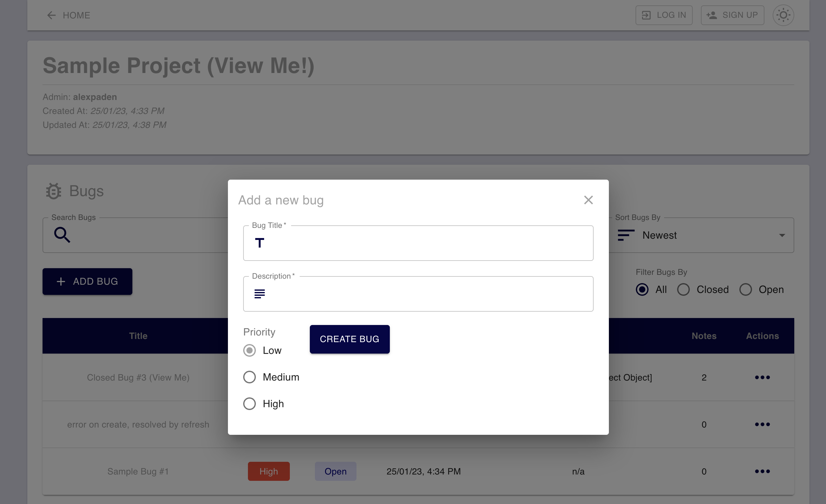Expand the Sort Bugs By dropdown arrow

[782, 235]
